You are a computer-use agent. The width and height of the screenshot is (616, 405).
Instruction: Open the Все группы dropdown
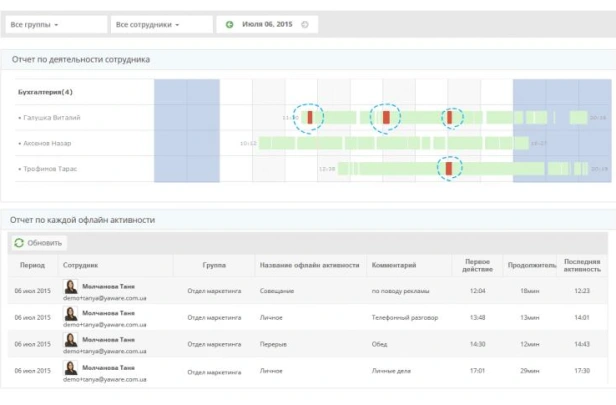[56, 24]
